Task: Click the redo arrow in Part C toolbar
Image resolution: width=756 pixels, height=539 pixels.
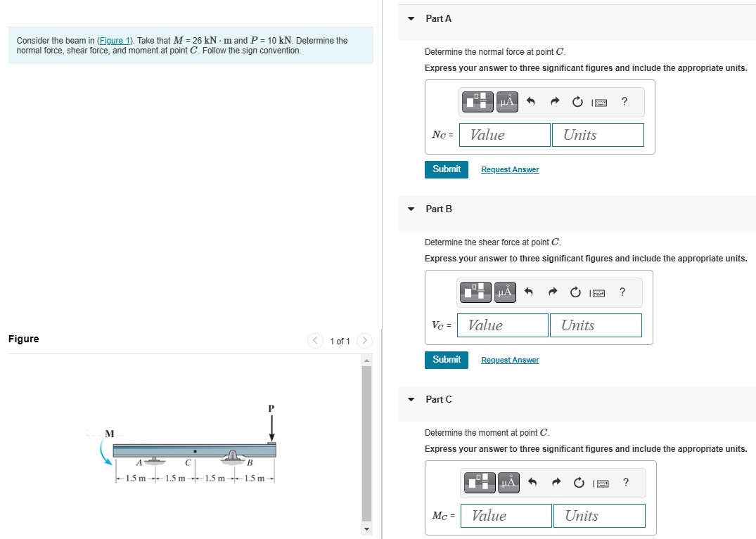Action: coord(556,482)
